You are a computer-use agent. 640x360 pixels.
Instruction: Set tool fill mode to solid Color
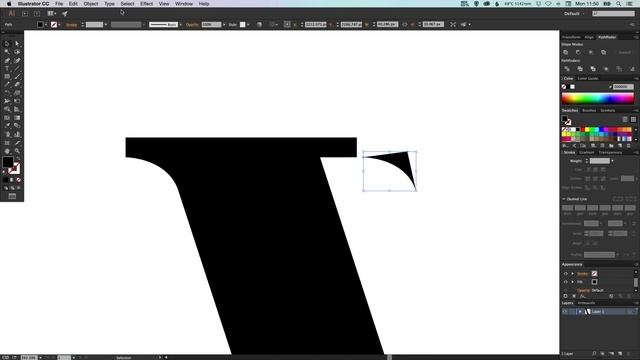(5, 180)
